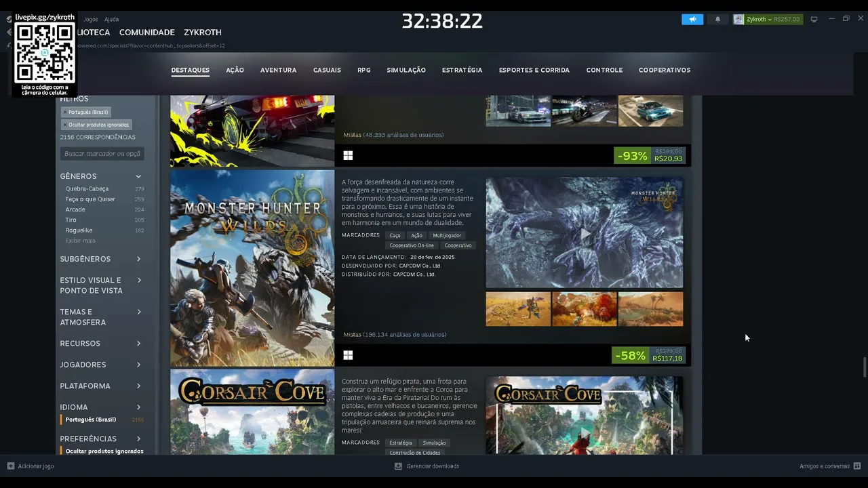View the first Monster Hunter Wilds screenshot thumbnail
Viewport: 868px width, 488px height.
[518, 309]
